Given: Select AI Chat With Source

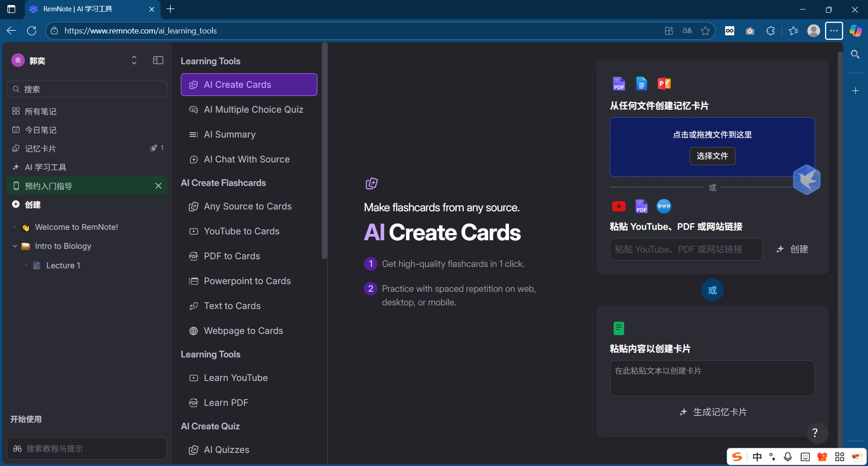Looking at the screenshot, I should [249, 159].
